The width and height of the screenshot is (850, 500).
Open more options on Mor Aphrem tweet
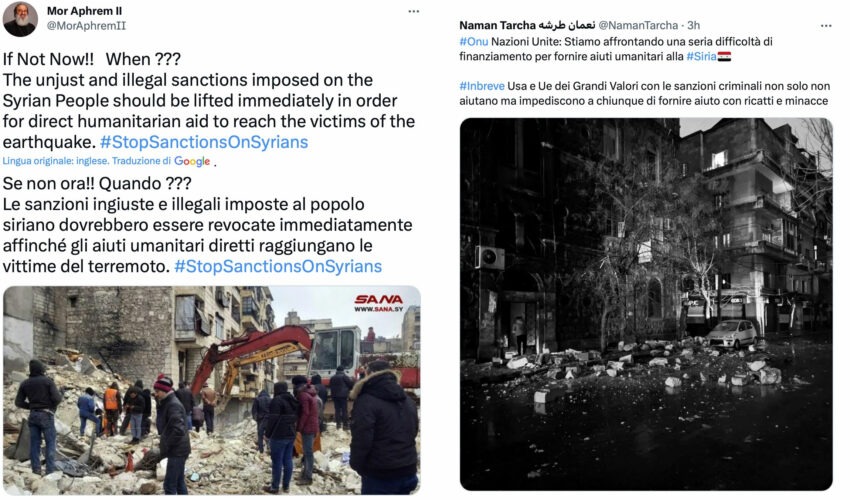pyautogui.click(x=414, y=11)
